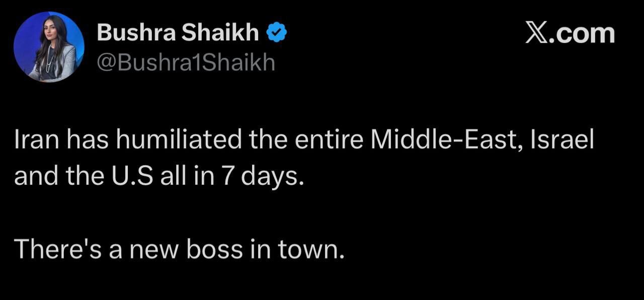Click the @Bushra1Shaikh handle
Image resolution: width=644 pixels, height=300 pixels.
tap(186, 63)
